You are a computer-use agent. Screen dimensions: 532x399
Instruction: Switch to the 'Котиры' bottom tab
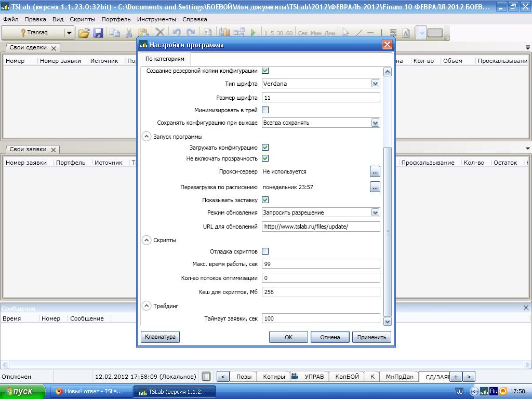274,377
